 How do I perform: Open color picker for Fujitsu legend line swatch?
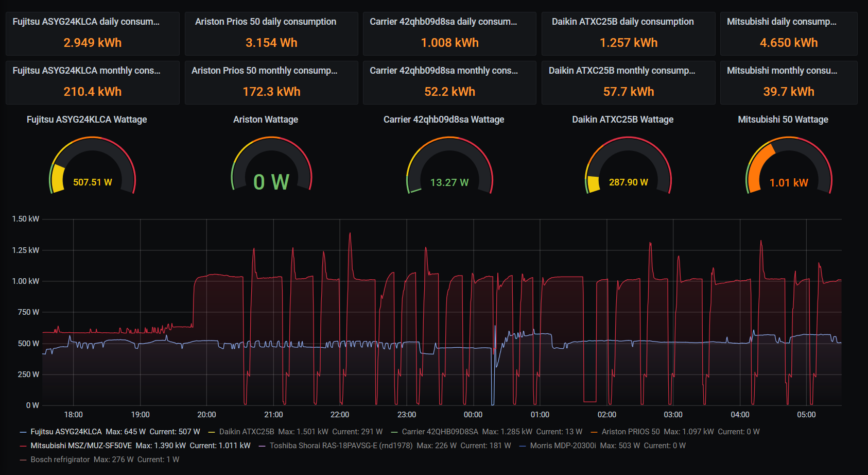[23, 432]
